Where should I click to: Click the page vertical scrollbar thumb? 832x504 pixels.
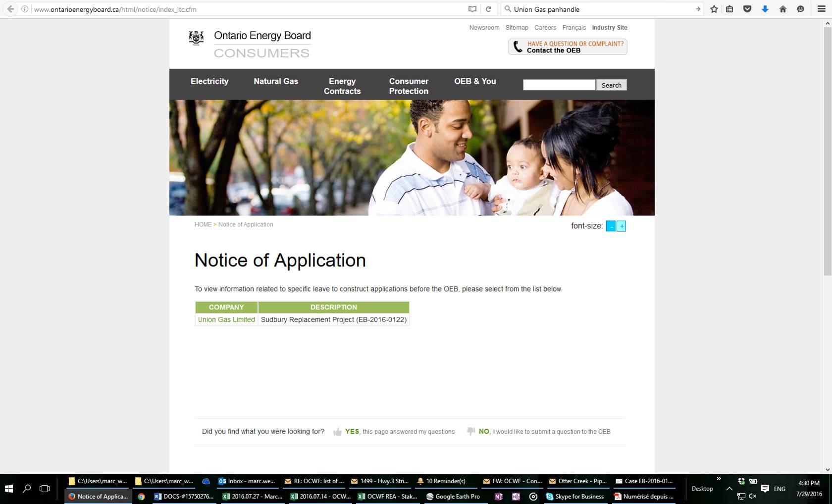pos(828,151)
